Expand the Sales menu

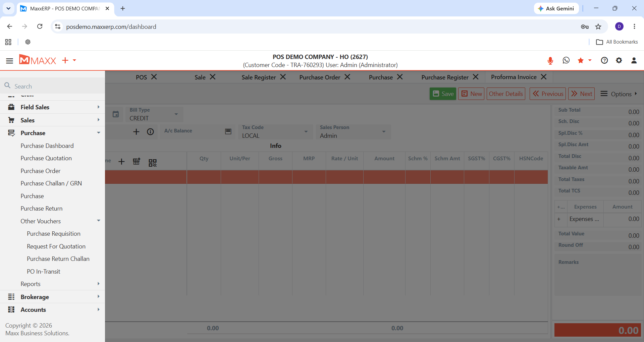click(x=52, y=120)
